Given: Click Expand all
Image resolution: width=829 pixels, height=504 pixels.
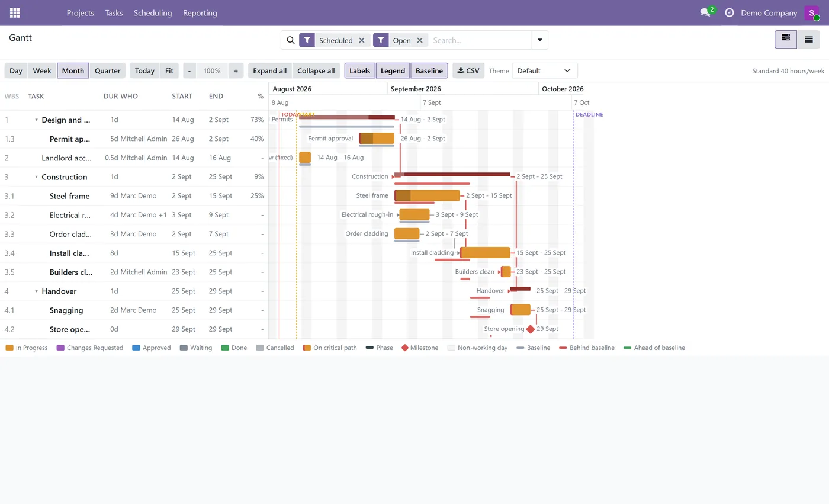Looking at the screenshot, I should click(270, 70).
